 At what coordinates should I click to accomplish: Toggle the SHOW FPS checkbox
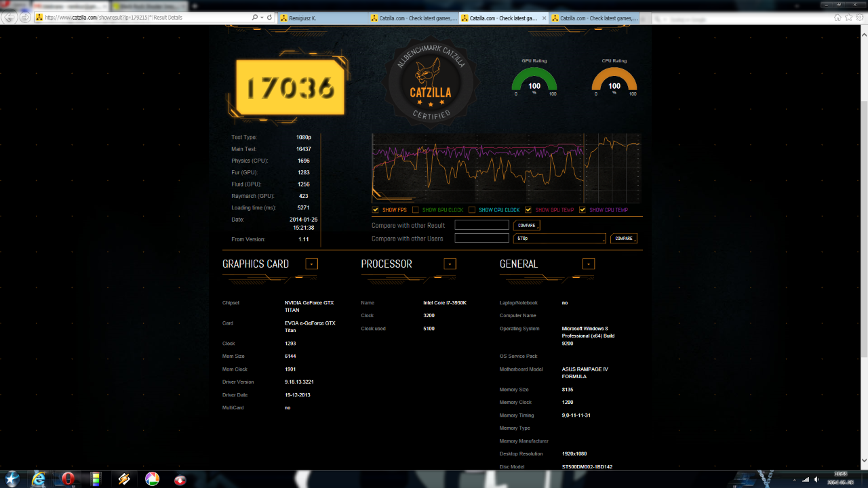(x=376, y=210)
